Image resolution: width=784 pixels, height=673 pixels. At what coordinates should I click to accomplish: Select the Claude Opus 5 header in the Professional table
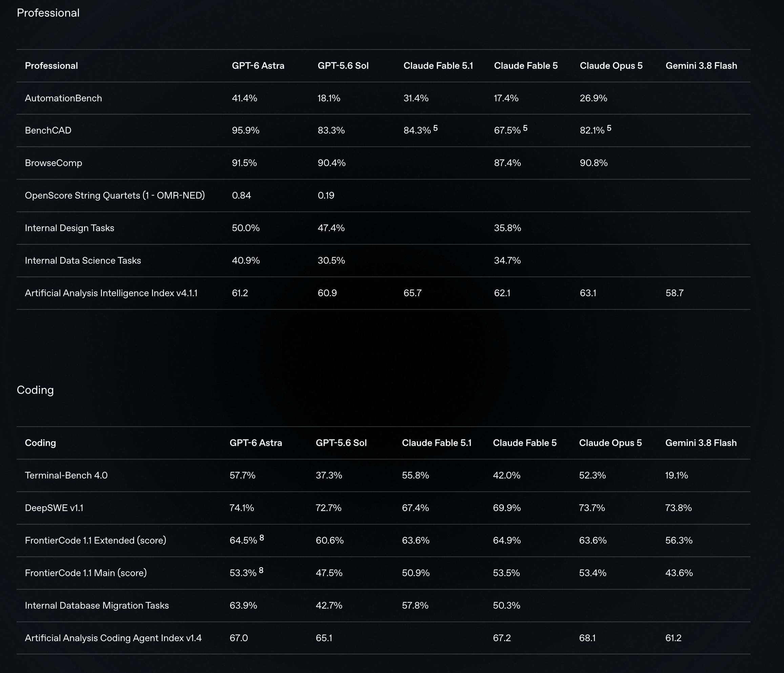[611, 65]
